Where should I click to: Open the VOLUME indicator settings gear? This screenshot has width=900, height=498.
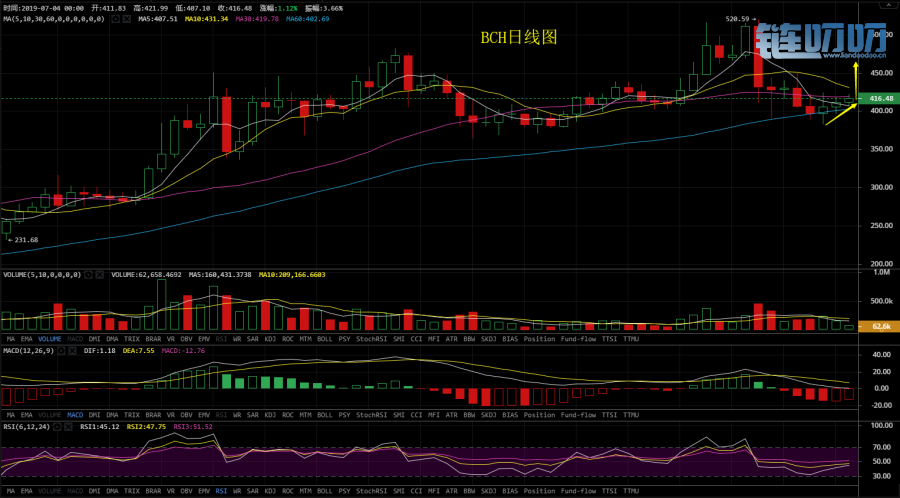[x=89, y=274]
